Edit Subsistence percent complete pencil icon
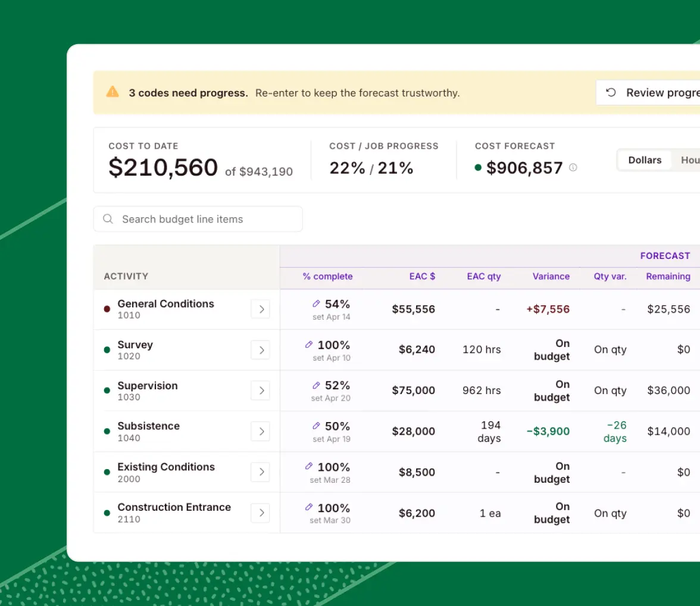The height and width of the screenshot is (606, 700). (316, 426)
